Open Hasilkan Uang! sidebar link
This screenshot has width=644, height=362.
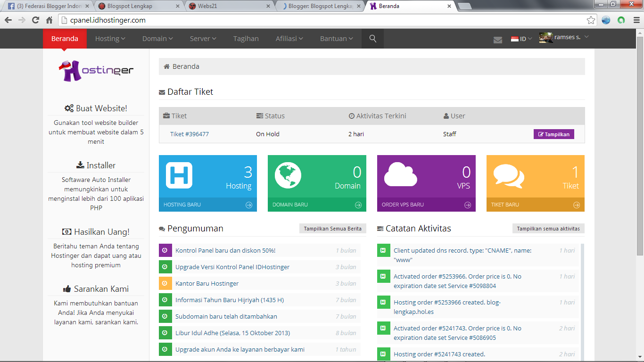[x=96, y=232]
